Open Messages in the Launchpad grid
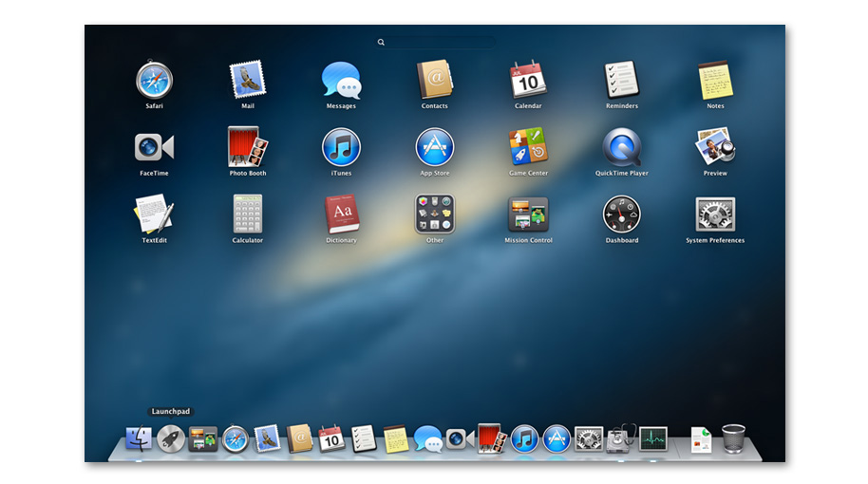Screen dimensions: 868x484 (x=342, y=81)
